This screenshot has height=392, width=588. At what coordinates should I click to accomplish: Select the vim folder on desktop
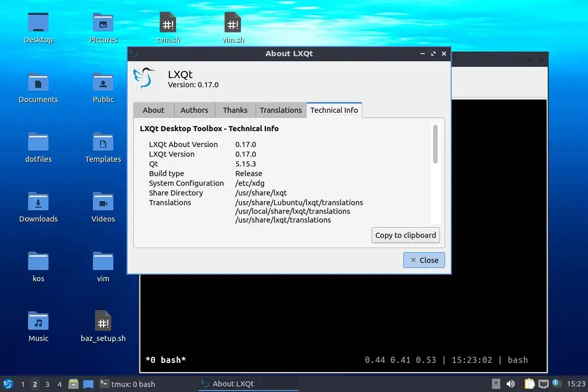click(x=103, y=267)
